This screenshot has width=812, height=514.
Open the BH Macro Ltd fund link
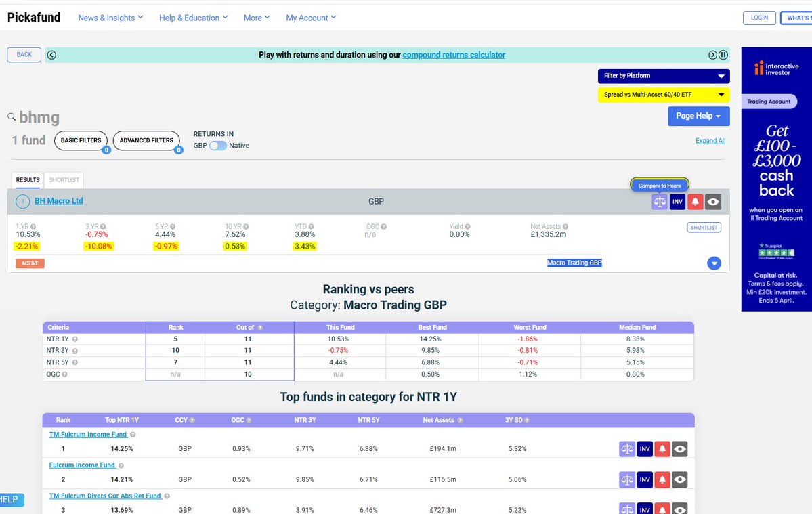pyautogui.click(x=58, y=201)
